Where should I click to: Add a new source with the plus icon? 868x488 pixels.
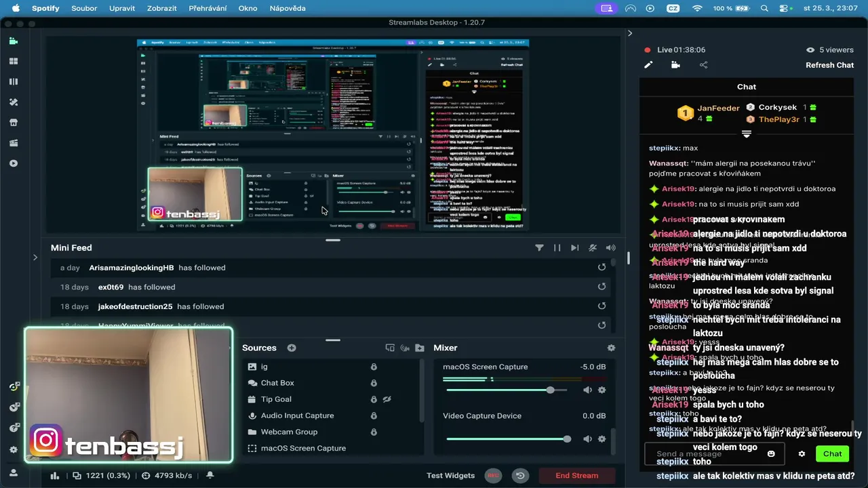(292, 348)
